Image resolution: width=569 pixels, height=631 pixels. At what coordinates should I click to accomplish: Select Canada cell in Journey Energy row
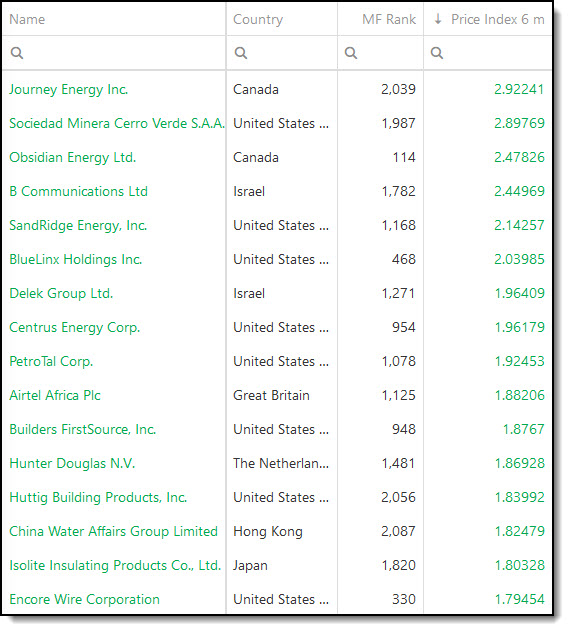[x=256, y=89]
